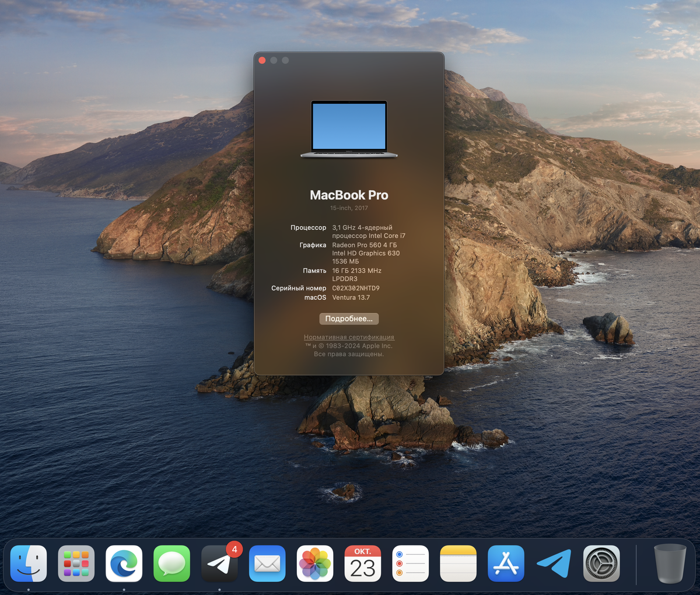Image resolution: width=700 pixels, height=595 pixels.
Task: Click the Intel HD Graphics 630 text
Action: (366, 253)
